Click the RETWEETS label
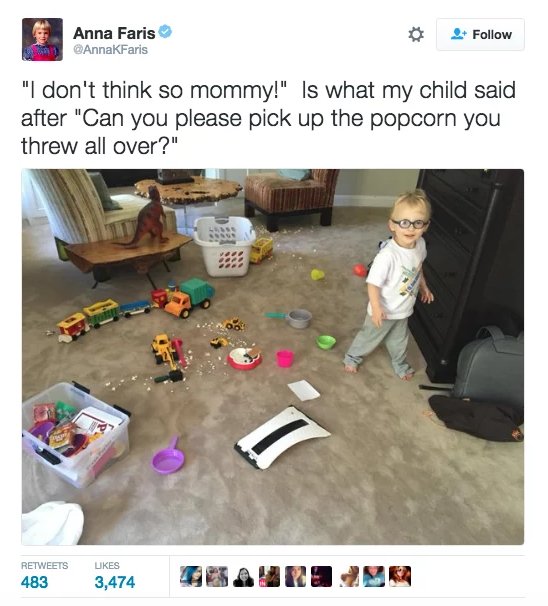This screenshot has width=548, height=606. pyautogui.click(x=44, y=565)
